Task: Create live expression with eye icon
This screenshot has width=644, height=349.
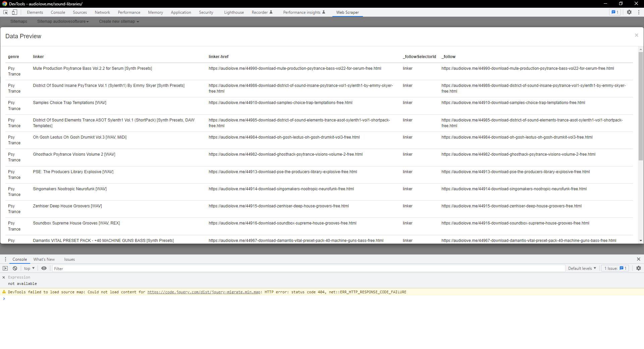Action: (x=44, y=268)
